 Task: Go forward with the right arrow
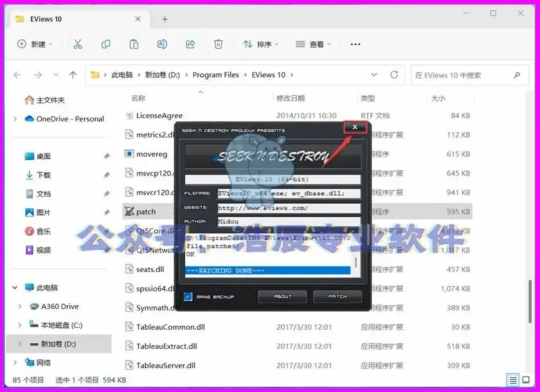(38, 75)
